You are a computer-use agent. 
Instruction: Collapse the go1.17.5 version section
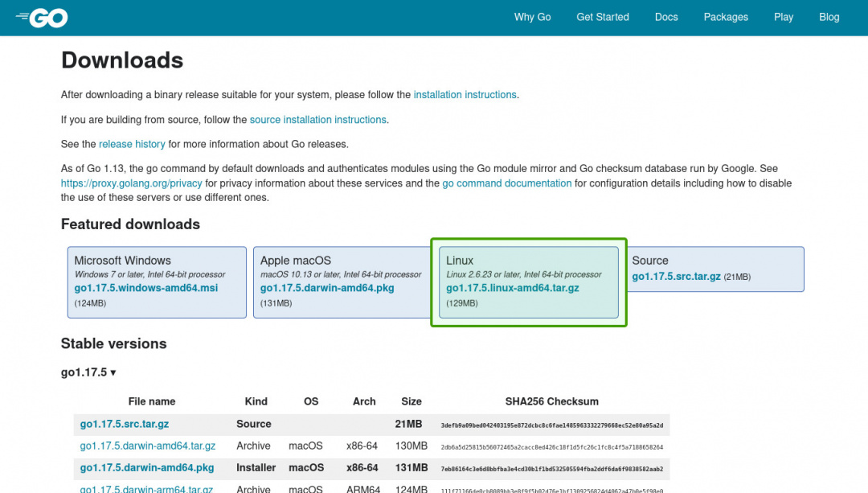[88, 372]
